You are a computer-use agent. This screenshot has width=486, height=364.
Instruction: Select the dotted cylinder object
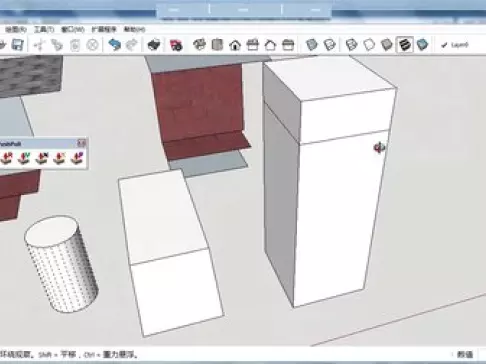(61, 264)
